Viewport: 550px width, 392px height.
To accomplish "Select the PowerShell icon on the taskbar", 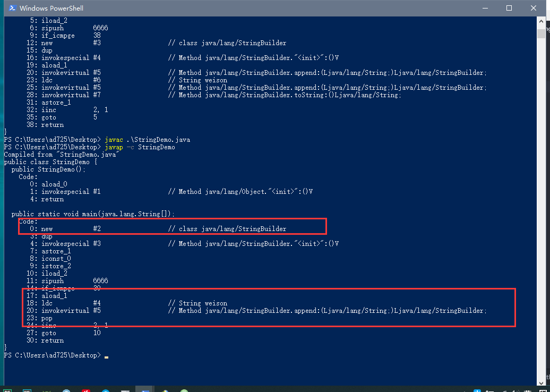I will 145,390.
